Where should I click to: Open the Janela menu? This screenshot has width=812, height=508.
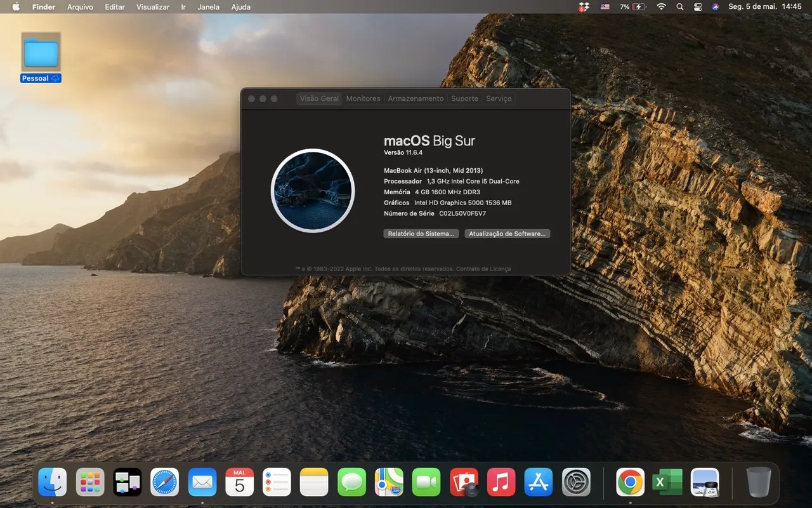click(x=209, y=7)
